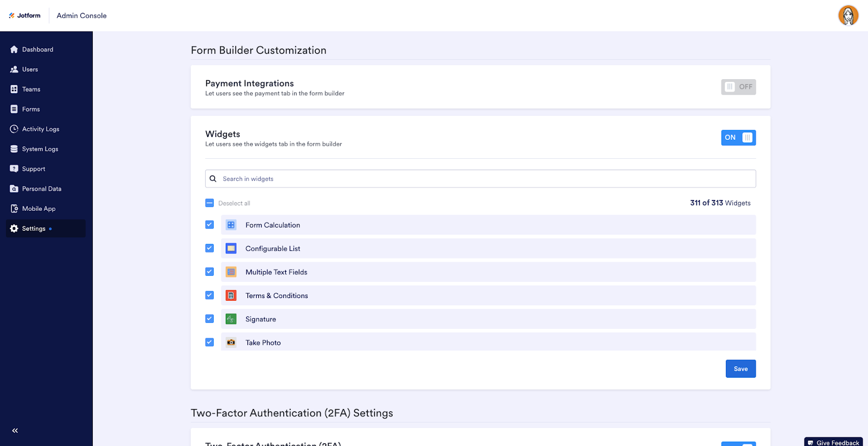Open the user avatar profile menu
The width and height of the screenshot is (868, 446).
pos(848,16)
